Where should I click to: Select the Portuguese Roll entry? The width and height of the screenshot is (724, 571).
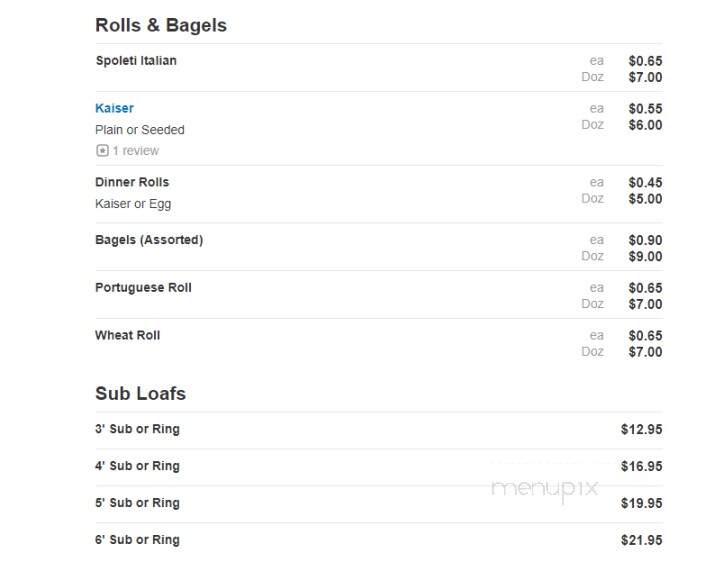[x=143, y=287]
